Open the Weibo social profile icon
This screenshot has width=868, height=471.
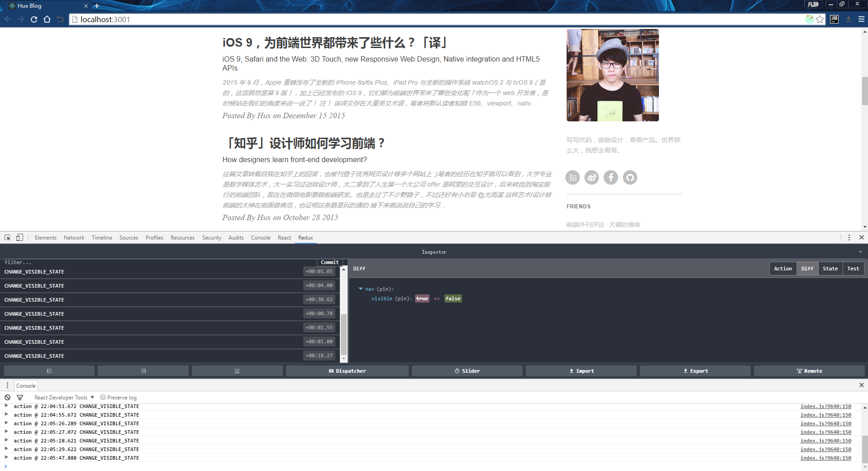point(591,178)
